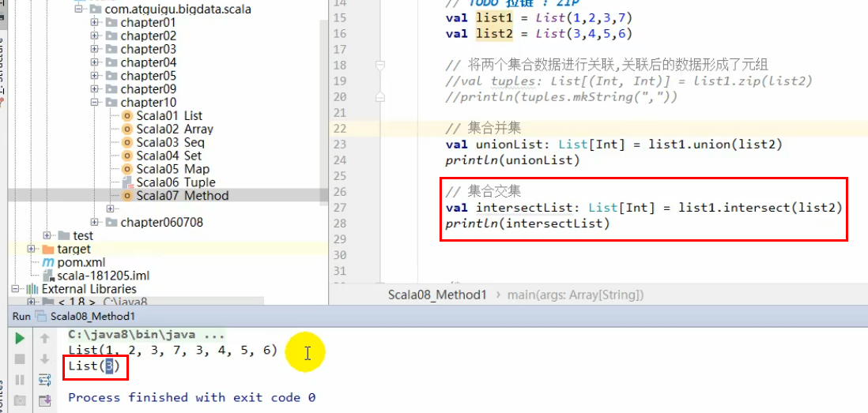Click code line 'val list1 = List(1,2,3,7)'
The height and width of the screenshot is (413, 868).
click(538, 17)
